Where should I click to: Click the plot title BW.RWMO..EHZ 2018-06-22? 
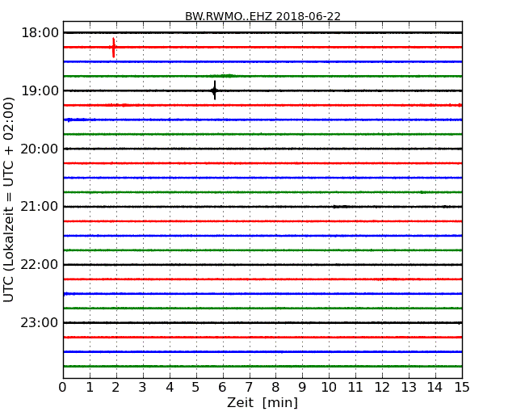click(262, 16)
